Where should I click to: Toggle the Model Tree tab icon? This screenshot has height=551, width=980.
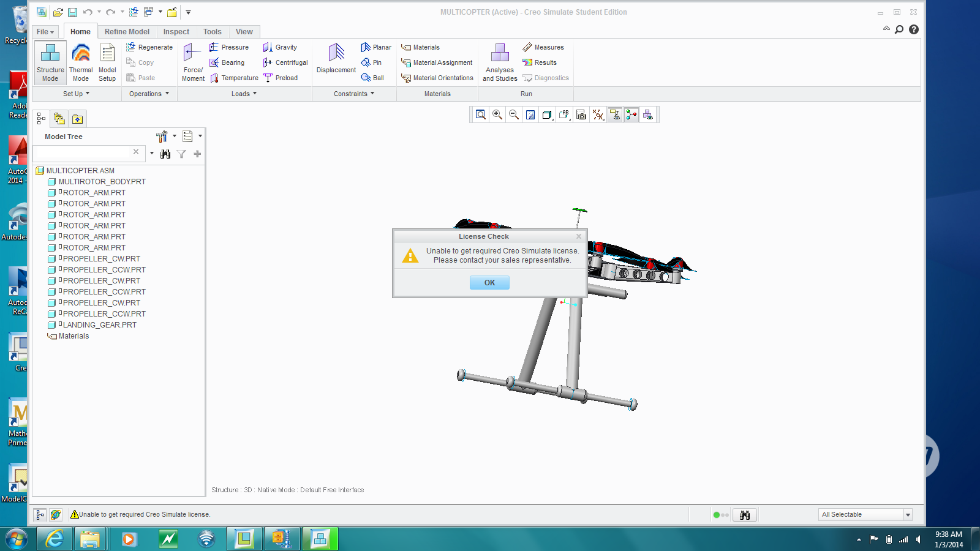point(41,118)
